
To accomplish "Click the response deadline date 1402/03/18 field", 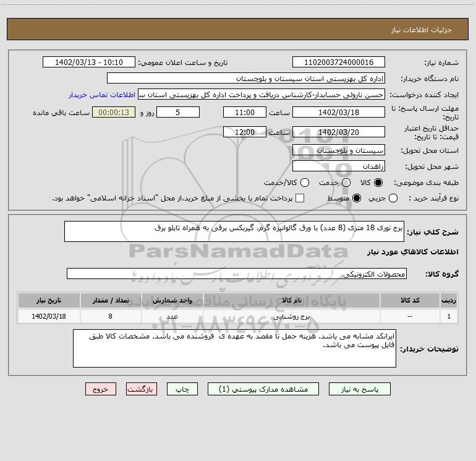I will coord(339,112).
